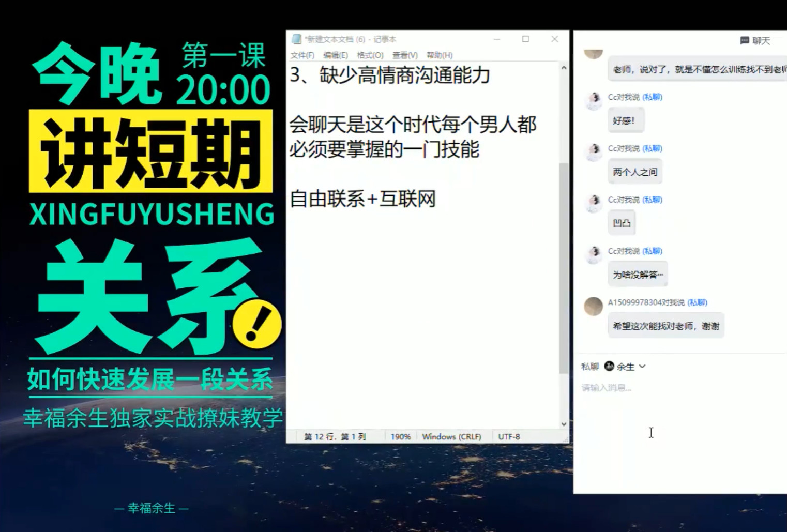Open the 查看(V) menu

pos(404,55)
